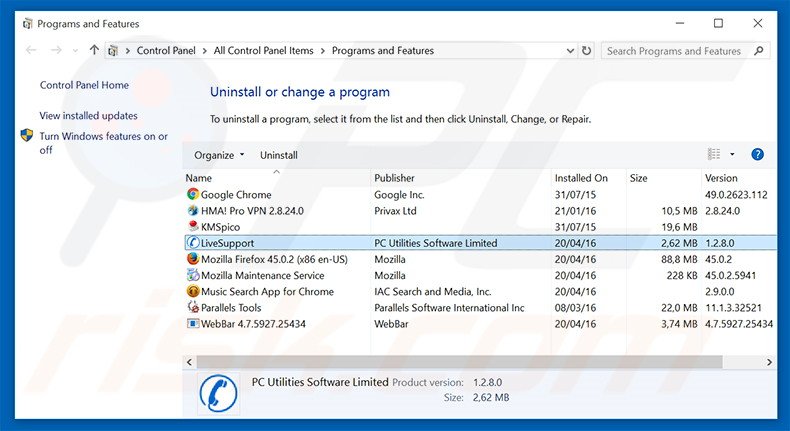
Task: Select WebBar 4.7.5927.25434 entry name
Action: point(253,324)
